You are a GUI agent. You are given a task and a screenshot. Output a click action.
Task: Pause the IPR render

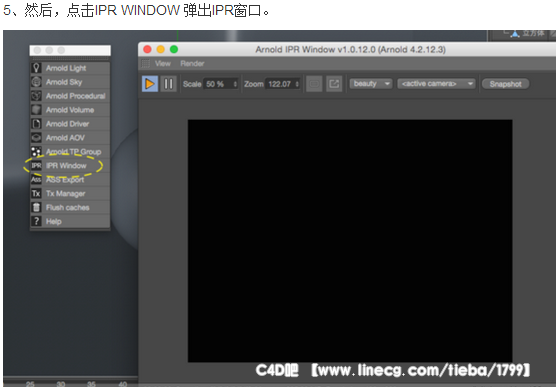pos(168,84)
